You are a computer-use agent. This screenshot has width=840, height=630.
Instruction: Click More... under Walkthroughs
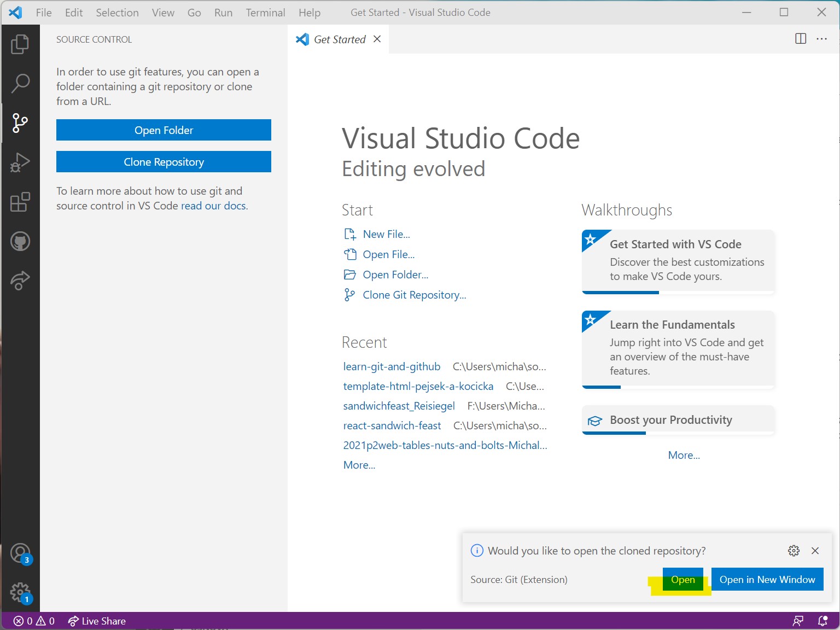pyautogui.click(x=684, y=455)
